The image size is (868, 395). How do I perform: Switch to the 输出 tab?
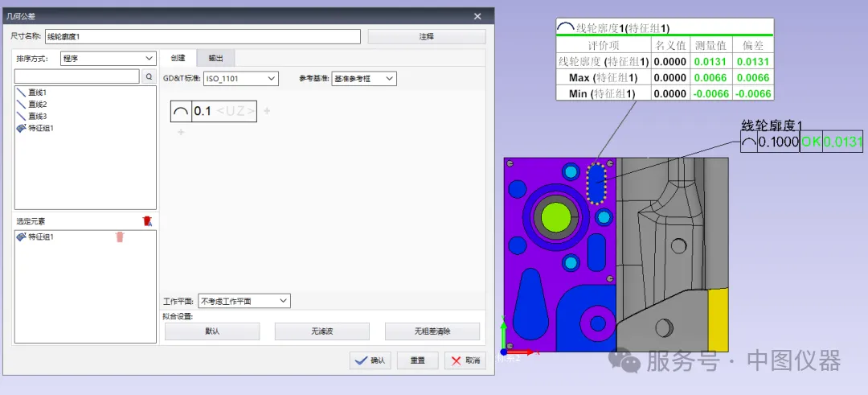[215, 58]
